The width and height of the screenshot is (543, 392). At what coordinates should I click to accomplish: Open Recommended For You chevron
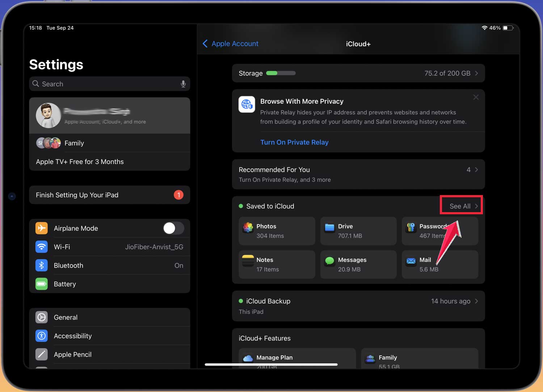pyautogui.click(x=476, y=170)
